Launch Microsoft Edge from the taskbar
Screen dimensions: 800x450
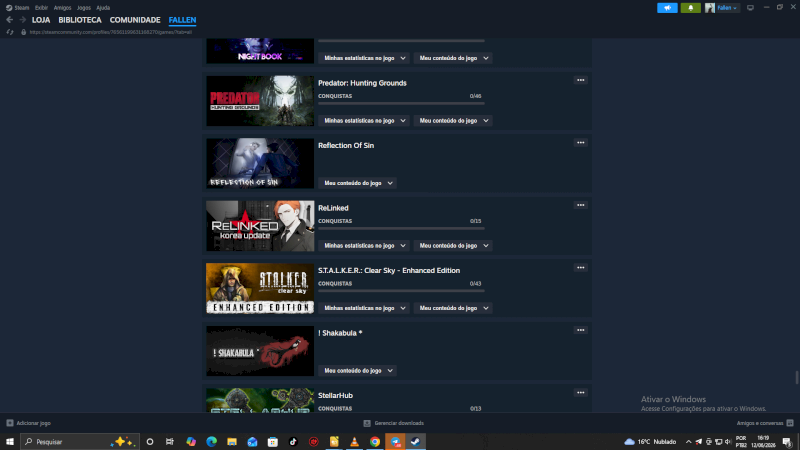(x=211, y=442)
